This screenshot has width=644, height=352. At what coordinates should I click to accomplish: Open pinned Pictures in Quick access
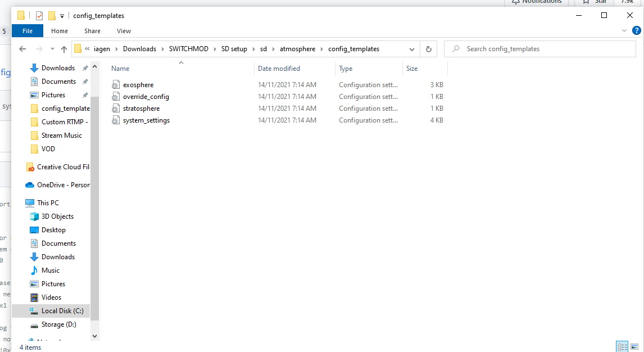click(53, 95)
